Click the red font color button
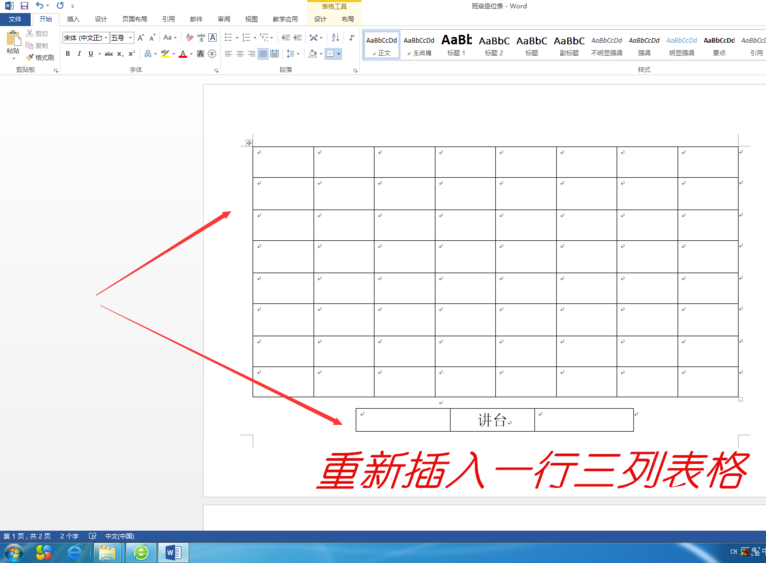The height and width of the screenshot is (563, 766). click(x=183, y=54)
